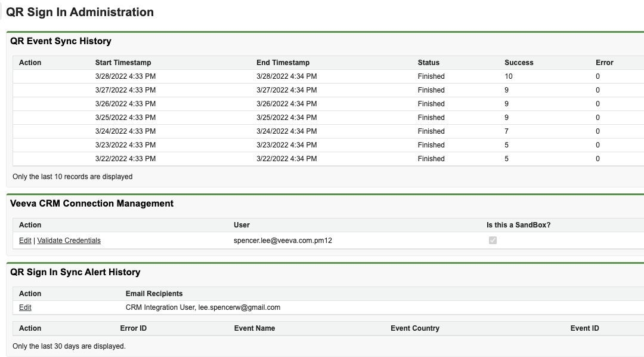Click the End Timestamp column header

point(283,63)
